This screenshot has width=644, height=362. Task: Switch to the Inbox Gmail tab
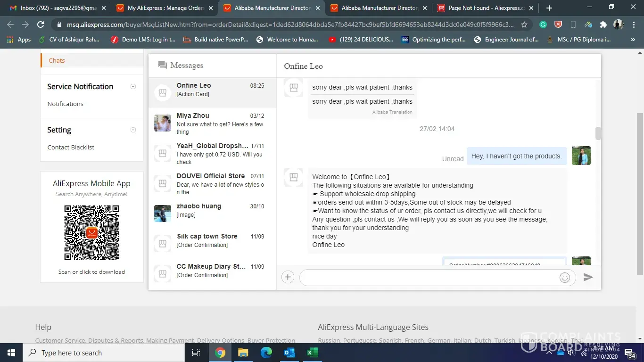[57, 8]
